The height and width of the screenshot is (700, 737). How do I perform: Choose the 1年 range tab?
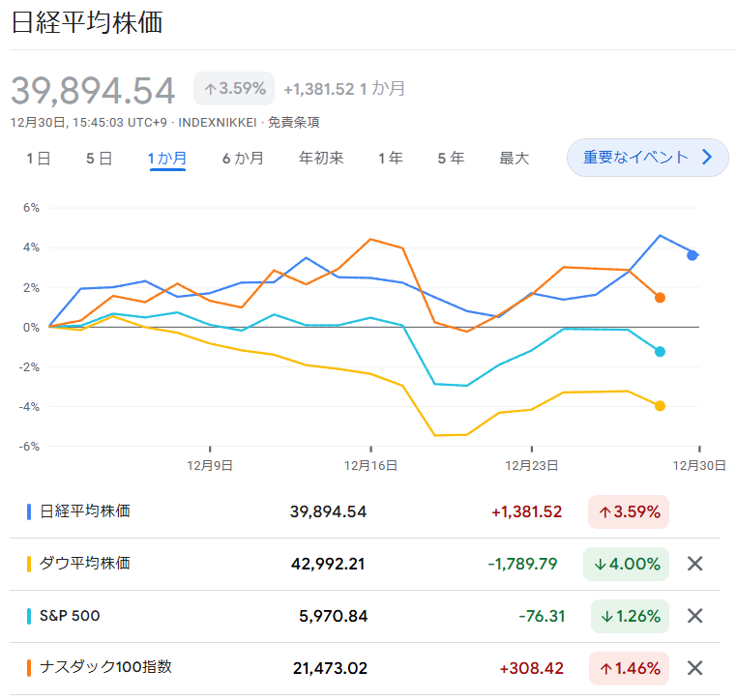click(391, 159)
